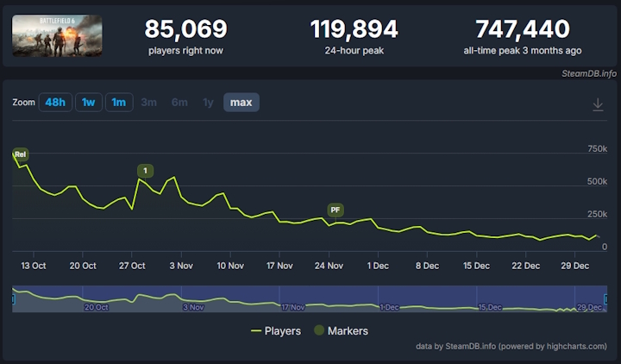Image resolution: width=621 pixels, height=364 pixels.
Task: Click the 15 Dec axis label
Action: pos(476,266)
